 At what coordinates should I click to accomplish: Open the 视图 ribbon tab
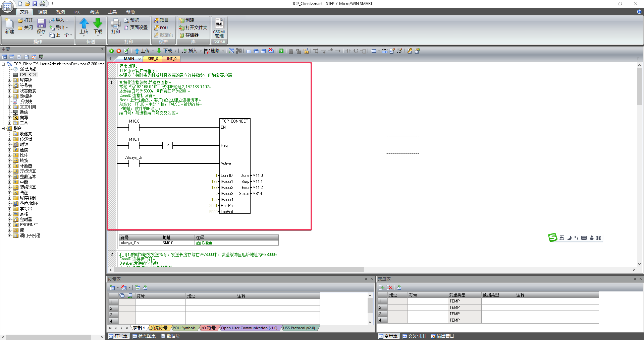click(x=61, y=12)
